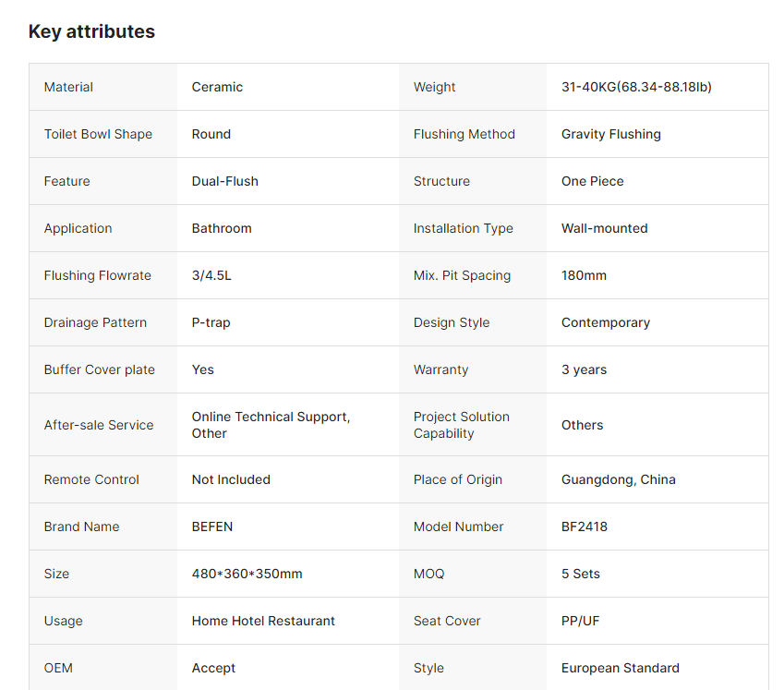
Task: Click the Mix. Pit Spacing label
Action: tap(462, 275)
